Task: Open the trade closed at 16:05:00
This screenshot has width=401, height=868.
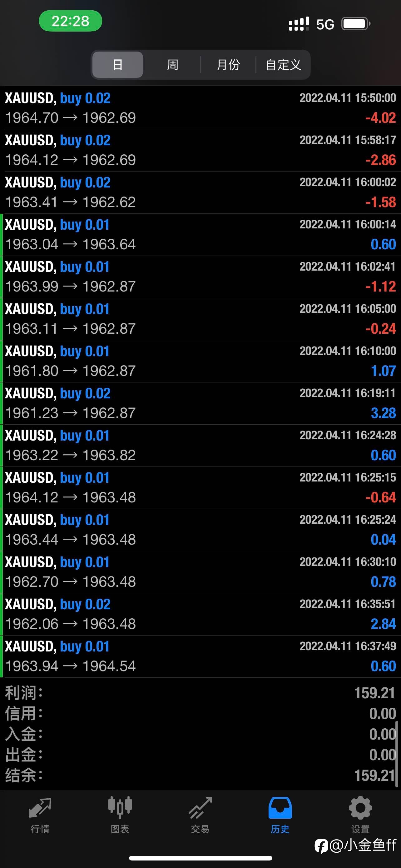Action: click(200, 319)
